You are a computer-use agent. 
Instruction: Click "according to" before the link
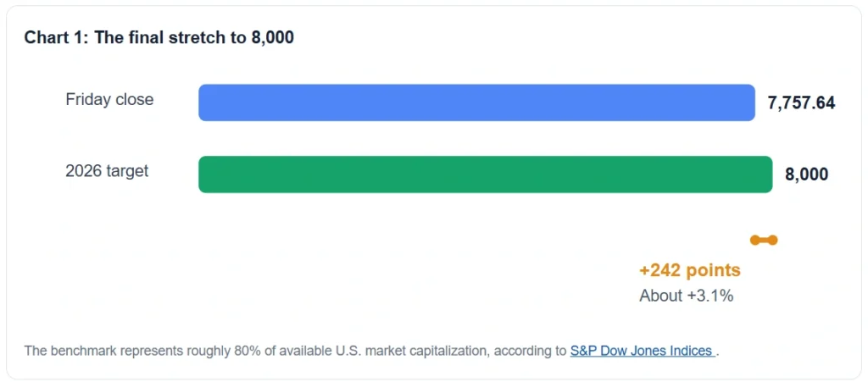pyautogui.click(x=531, y=351)
